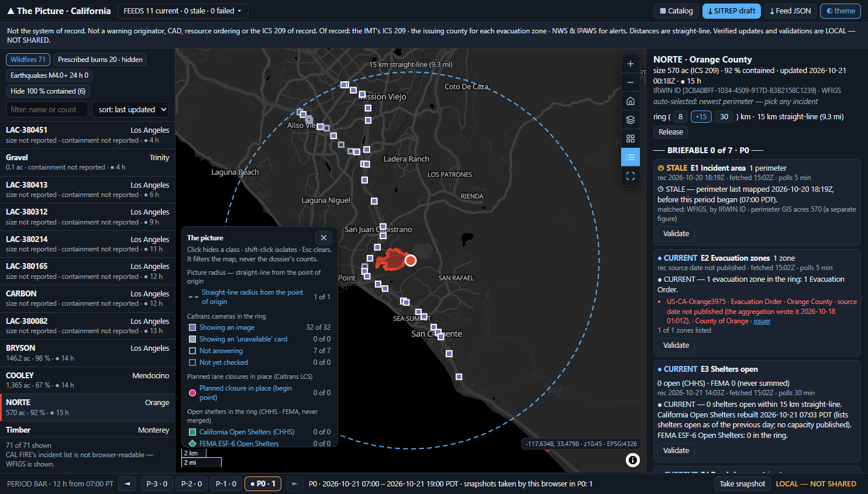Select the current P0 period
Screen dimensions: 868x494
pyautogui.click(x=263, y=483)
